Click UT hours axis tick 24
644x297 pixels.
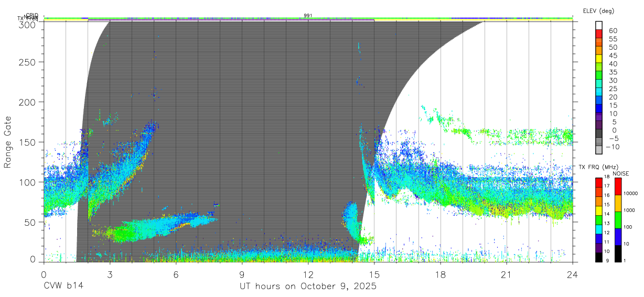[572, 274]
